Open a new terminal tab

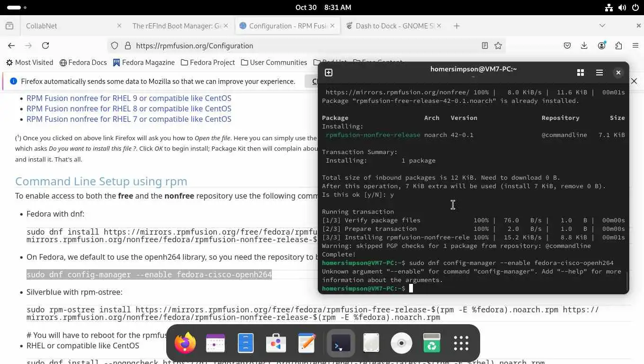[329, 73]
